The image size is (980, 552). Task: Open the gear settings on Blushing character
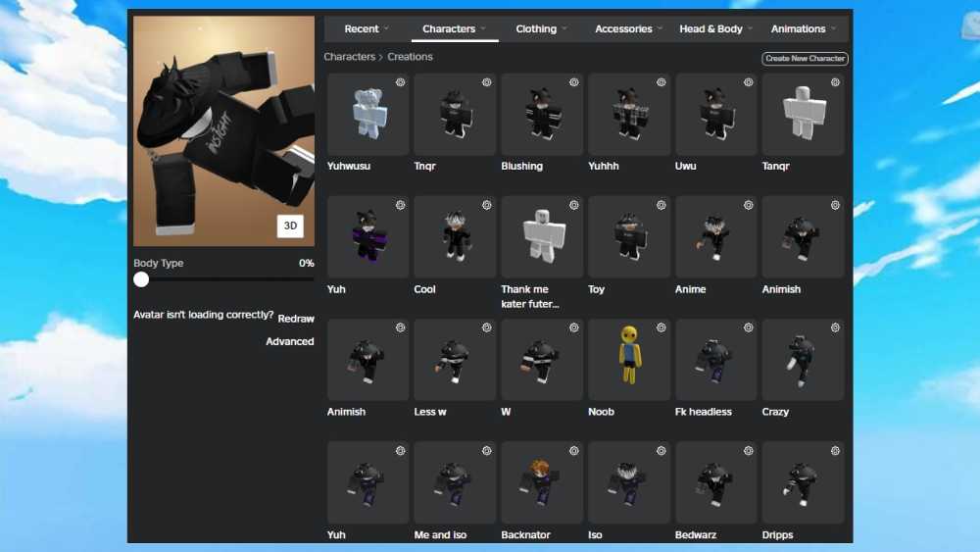pyautogui.click(x=573, y=82)
